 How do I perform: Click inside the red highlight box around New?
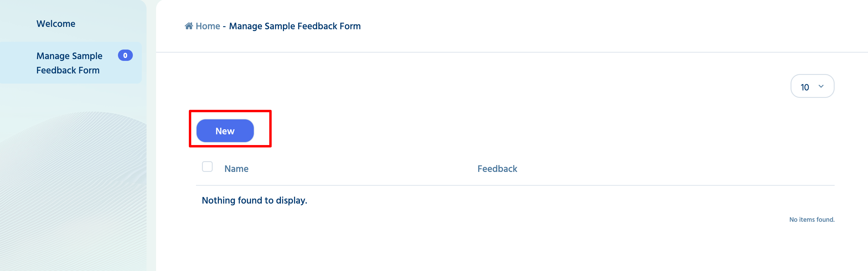tap(230, 129)
